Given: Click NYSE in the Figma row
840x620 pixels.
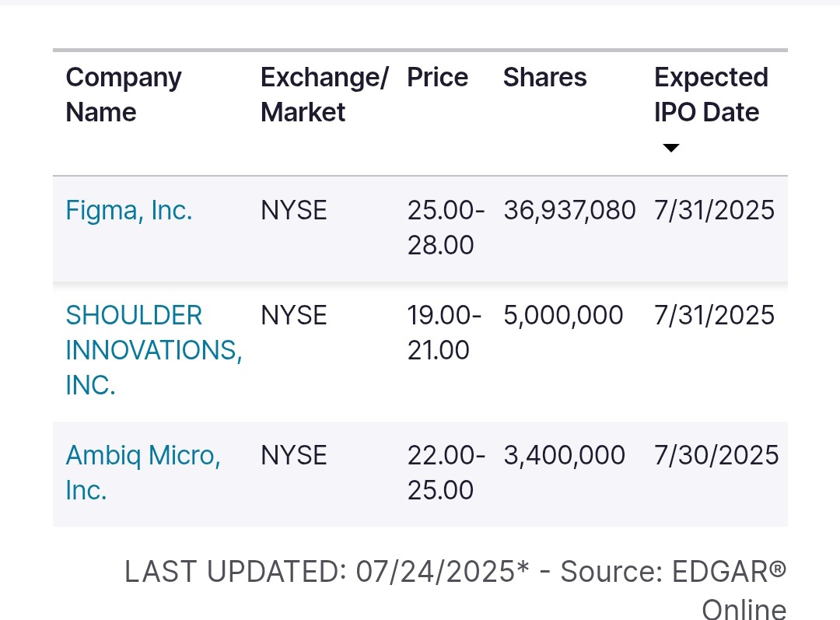Looking at the screenshot, I should coord(293,210).
